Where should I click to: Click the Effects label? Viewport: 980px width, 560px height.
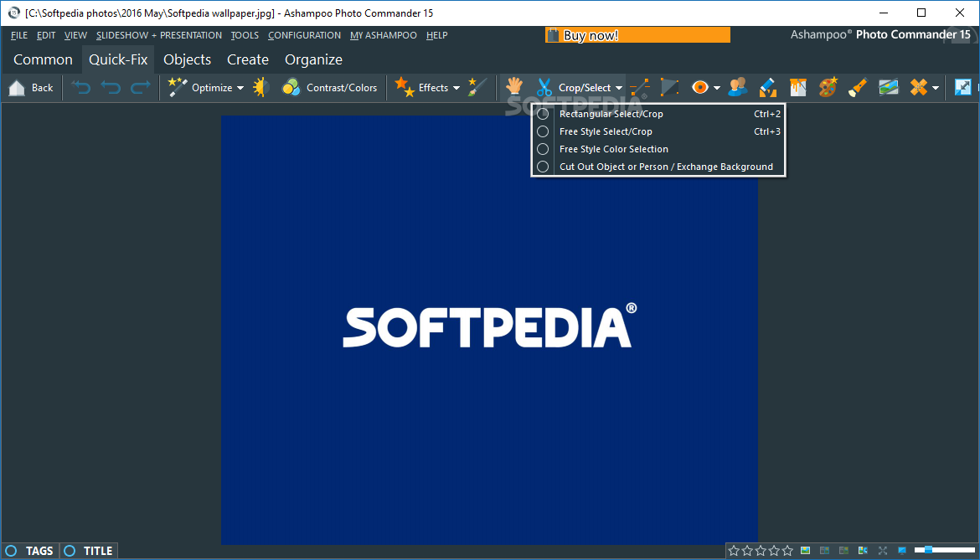point(433,88)
